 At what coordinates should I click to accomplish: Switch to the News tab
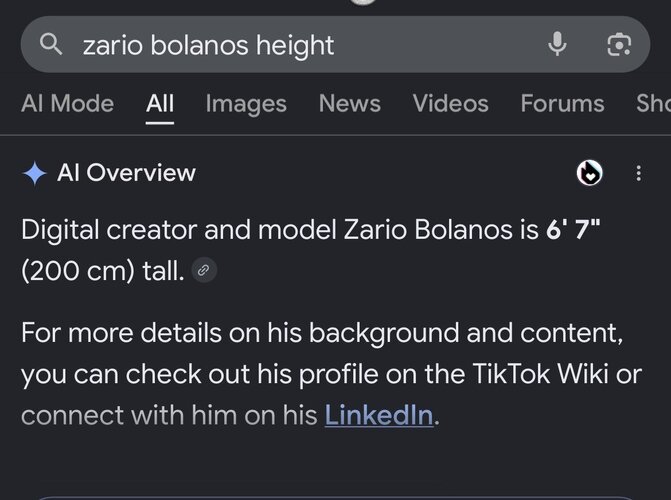point(350,104)
